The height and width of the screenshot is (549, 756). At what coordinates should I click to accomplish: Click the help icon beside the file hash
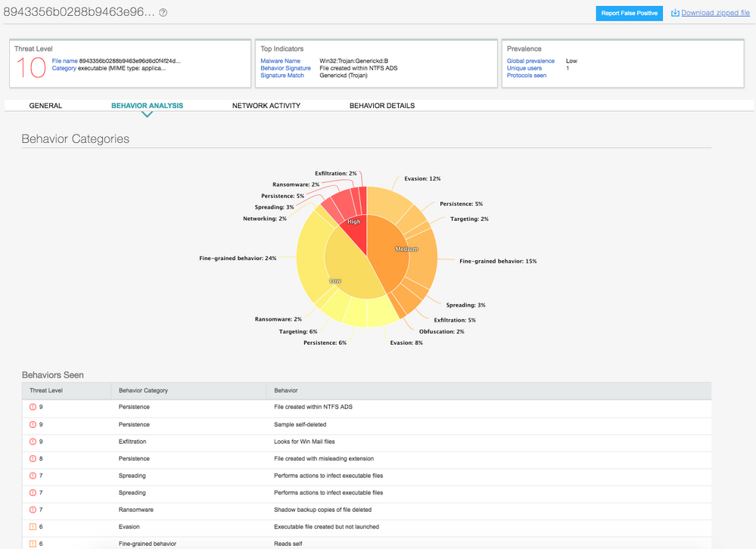[x=163, y=13]
